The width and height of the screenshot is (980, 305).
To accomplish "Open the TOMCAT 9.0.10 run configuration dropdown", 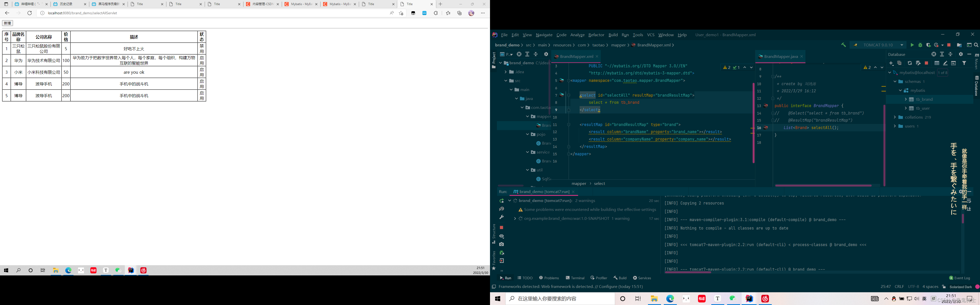I will pyautogui.click(x=878, y=45).
